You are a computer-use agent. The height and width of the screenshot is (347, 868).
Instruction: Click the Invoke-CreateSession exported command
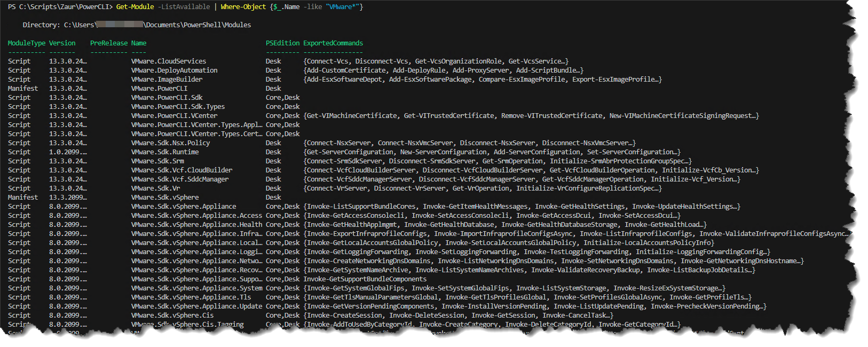pyautogui.click(x=345, y=316)
